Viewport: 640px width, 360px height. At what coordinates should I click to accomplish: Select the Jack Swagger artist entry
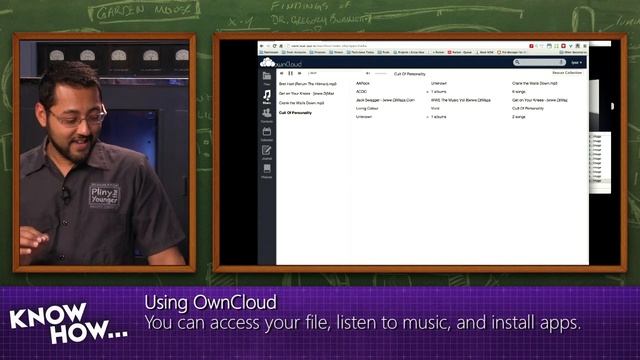pyautogui.click(x=385, y=100)
